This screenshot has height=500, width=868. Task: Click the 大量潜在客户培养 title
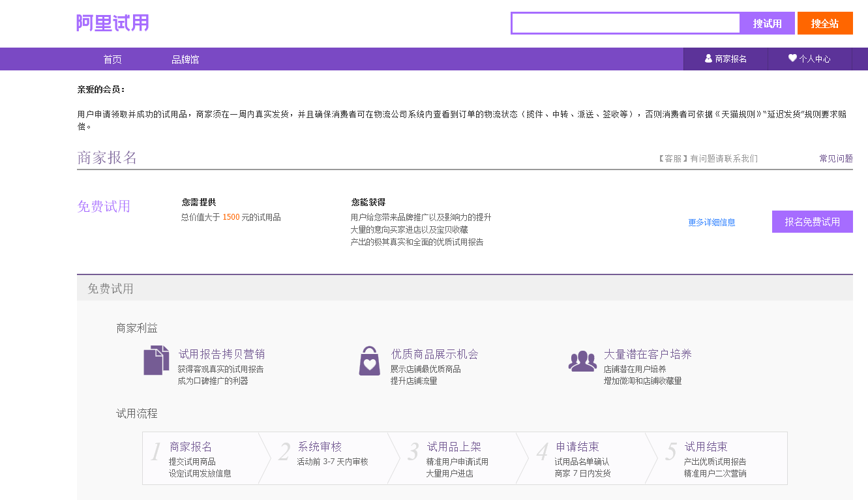pos(648,355)
